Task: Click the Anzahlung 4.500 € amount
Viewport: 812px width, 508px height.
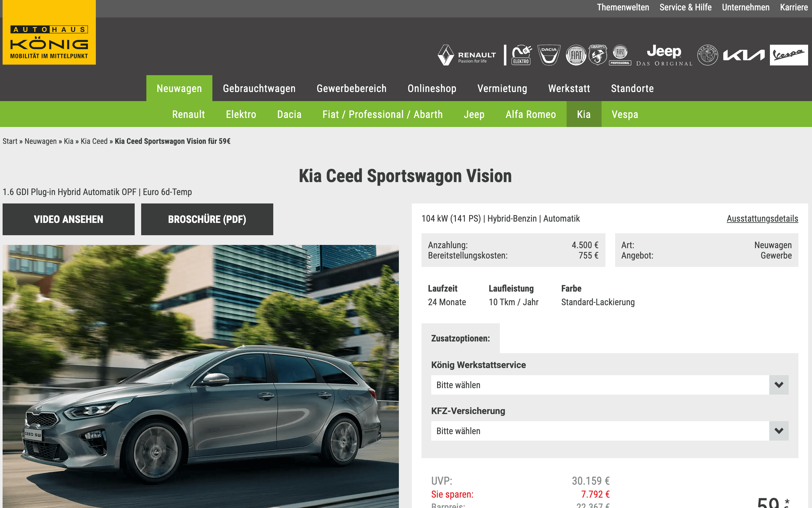Action: 585,245
